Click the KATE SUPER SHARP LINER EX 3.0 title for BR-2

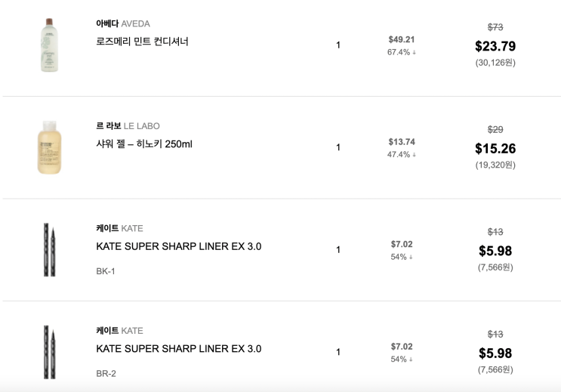178,349
